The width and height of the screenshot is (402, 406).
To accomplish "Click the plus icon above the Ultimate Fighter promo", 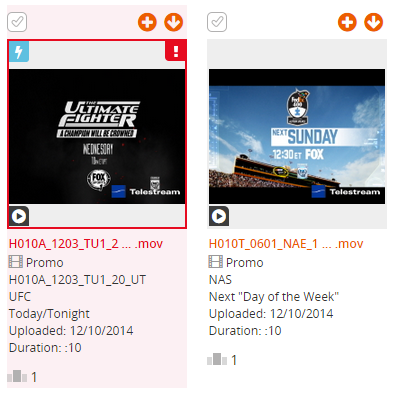I will coord(147,22).
